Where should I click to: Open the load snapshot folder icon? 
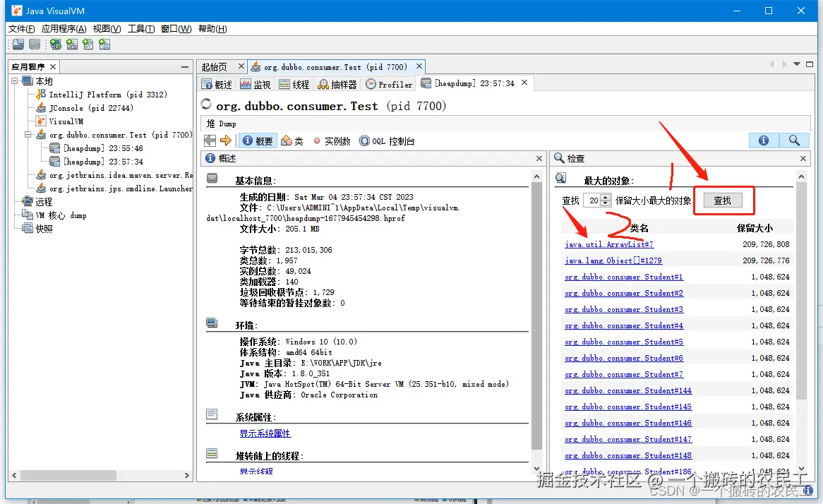(x=18, y=44)
